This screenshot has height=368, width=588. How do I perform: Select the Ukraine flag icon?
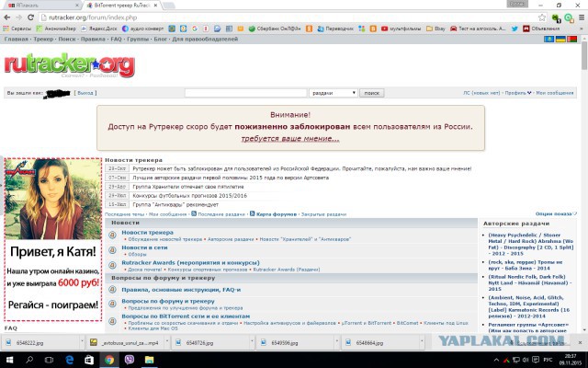[560, 39]
